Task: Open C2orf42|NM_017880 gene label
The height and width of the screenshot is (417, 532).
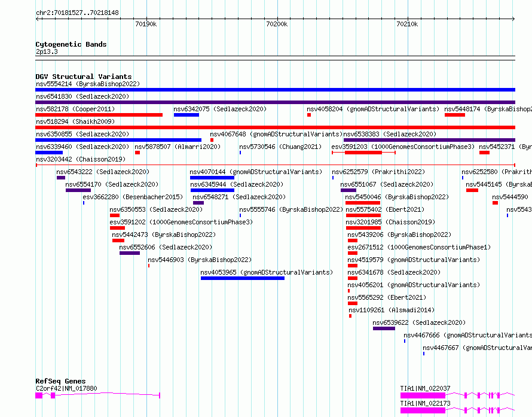Action: coord(66,388)
